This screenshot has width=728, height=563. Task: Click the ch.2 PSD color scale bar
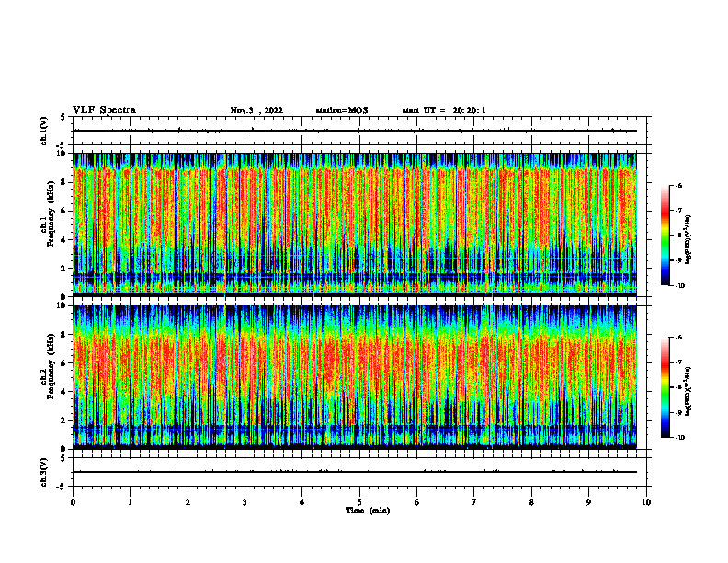tap(665, 387)
